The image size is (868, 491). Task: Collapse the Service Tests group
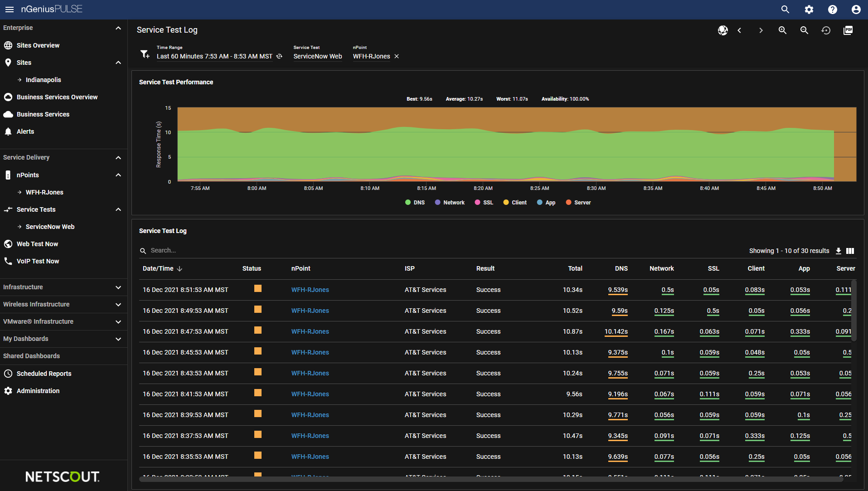(118, 209)
